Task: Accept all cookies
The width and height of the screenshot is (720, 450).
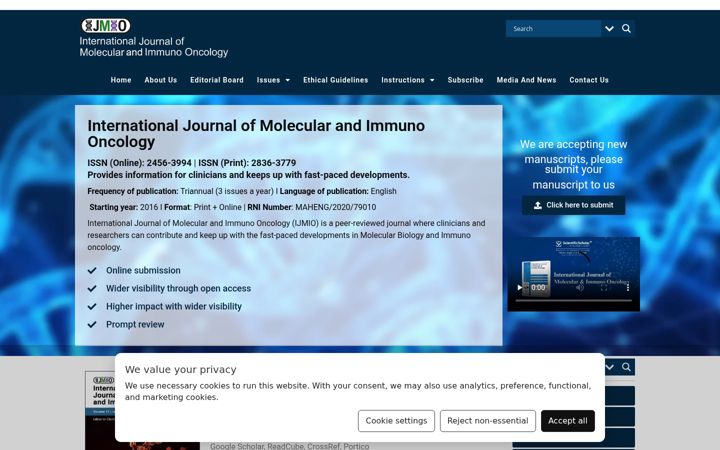Action: [x=568, y=421]
